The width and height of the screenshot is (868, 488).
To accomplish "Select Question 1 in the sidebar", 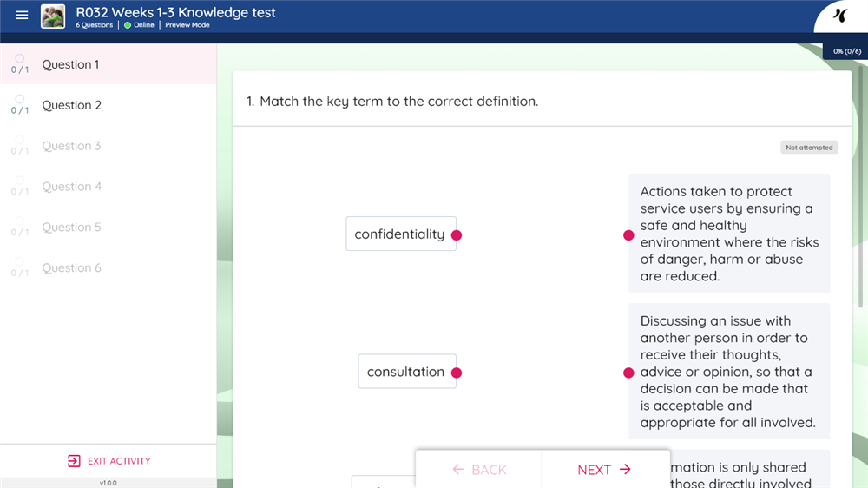I will pyautogui.click(x=108, y=64).
